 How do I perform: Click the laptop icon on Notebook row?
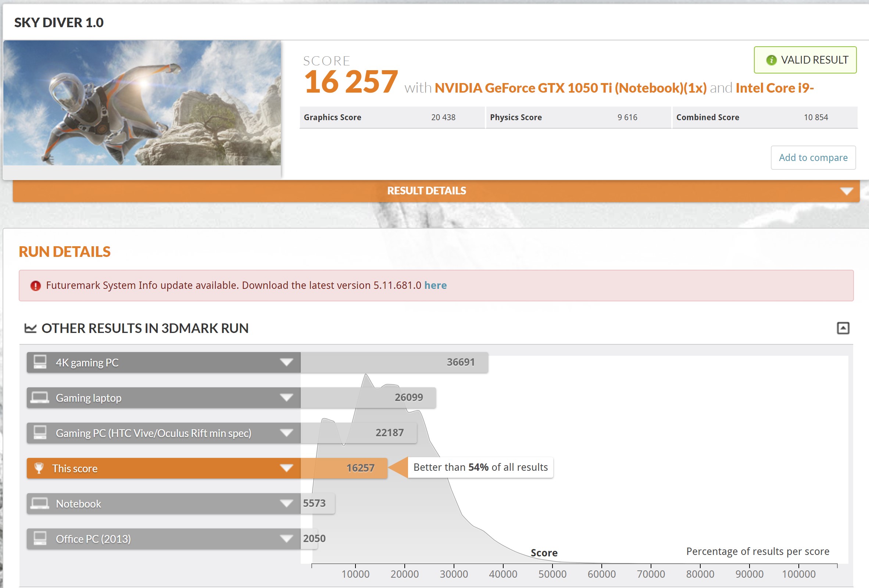40,503
